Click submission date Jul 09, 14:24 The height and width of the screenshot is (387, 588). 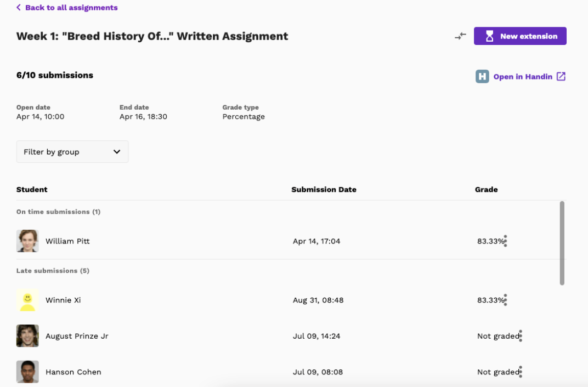click(316, 336)
